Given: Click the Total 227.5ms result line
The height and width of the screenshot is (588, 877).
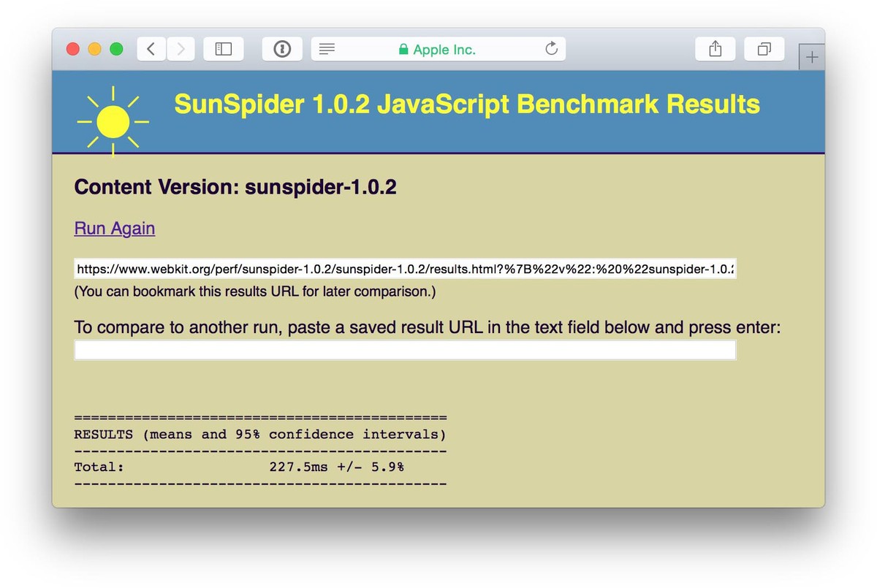Looking at the screenshot, I should (x=239, y=467).
